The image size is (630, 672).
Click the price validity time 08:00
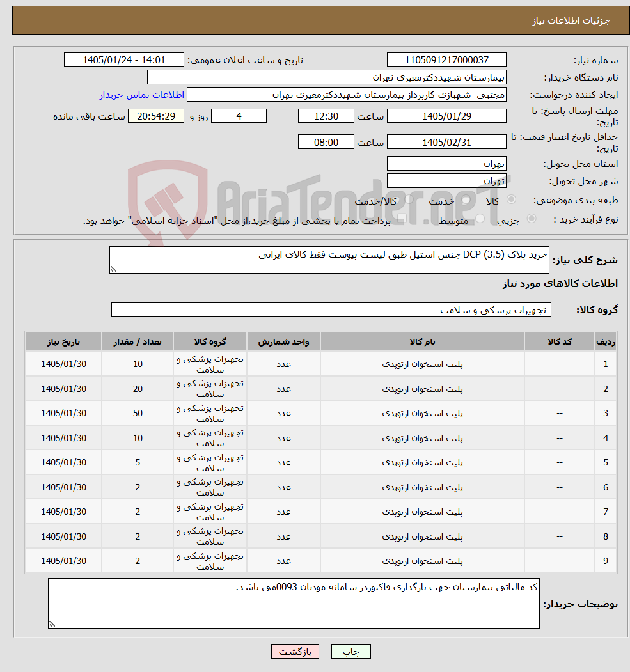pyautogui.click(x=326, y=143)
